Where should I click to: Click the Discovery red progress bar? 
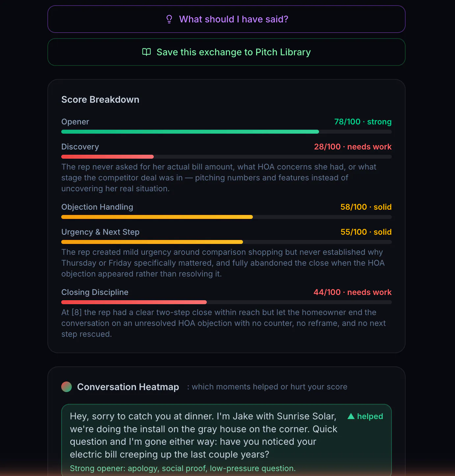click(x=227, y=157)
